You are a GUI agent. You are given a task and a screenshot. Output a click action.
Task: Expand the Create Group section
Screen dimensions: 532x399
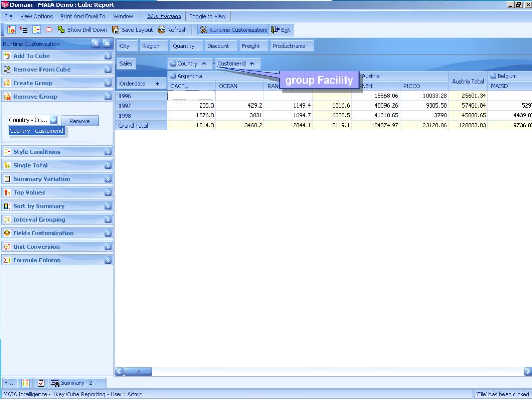108,83
